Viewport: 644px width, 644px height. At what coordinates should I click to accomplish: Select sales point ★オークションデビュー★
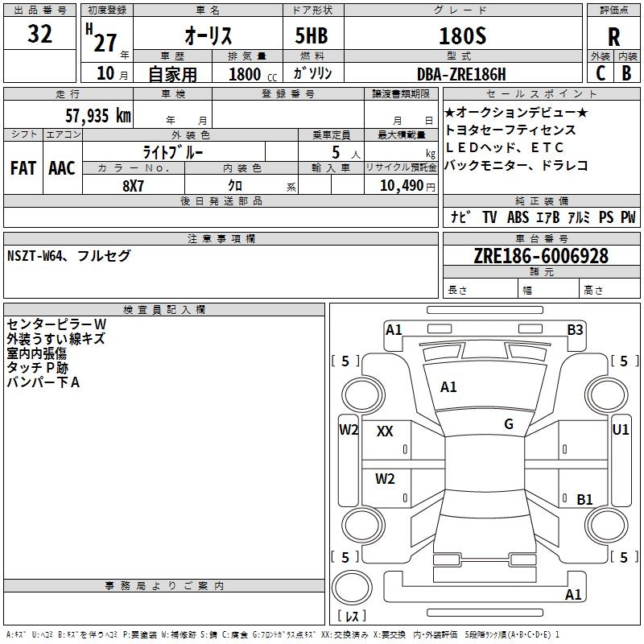click(516, 112)
